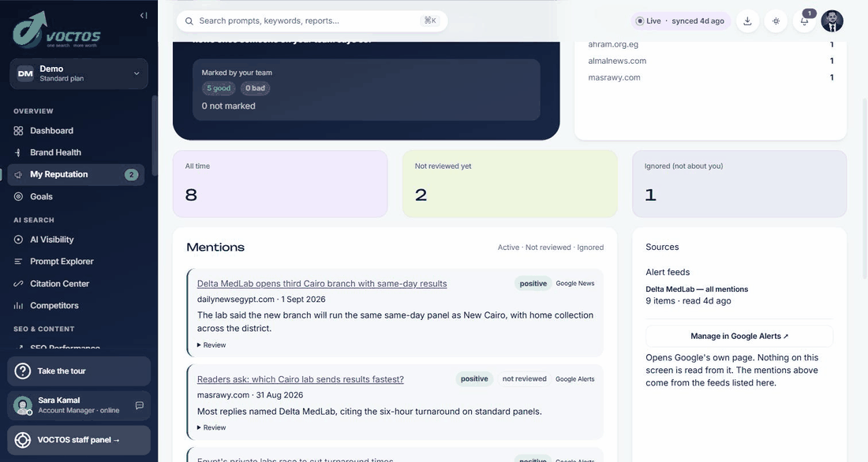Click the 5 good tag
This screenshot has width=868, height=462.
[219, 88]
